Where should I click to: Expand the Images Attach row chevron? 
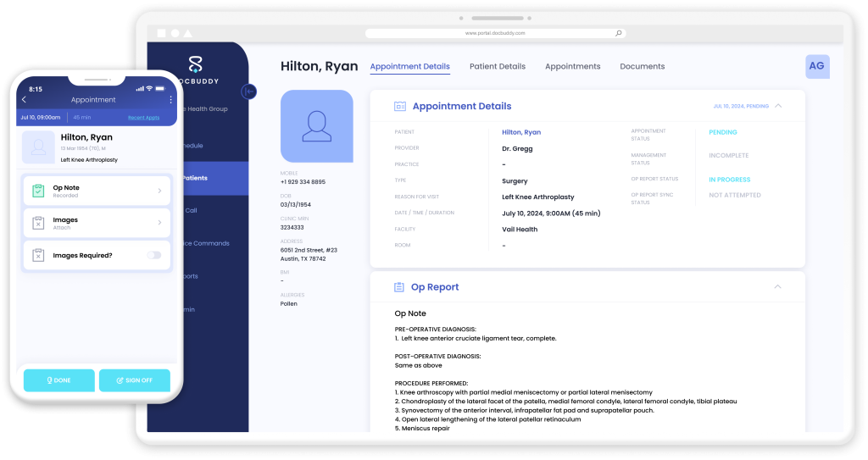[x=159, y=224]
